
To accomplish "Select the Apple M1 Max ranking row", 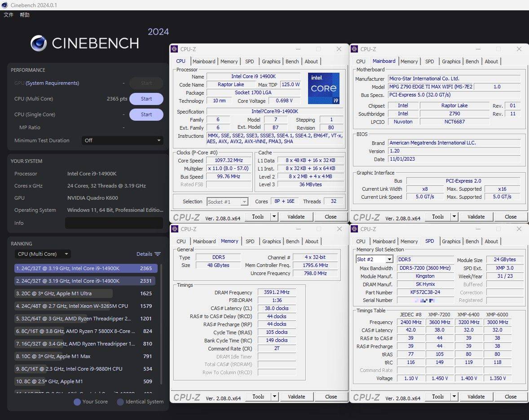I will click(x=85, y=356).
